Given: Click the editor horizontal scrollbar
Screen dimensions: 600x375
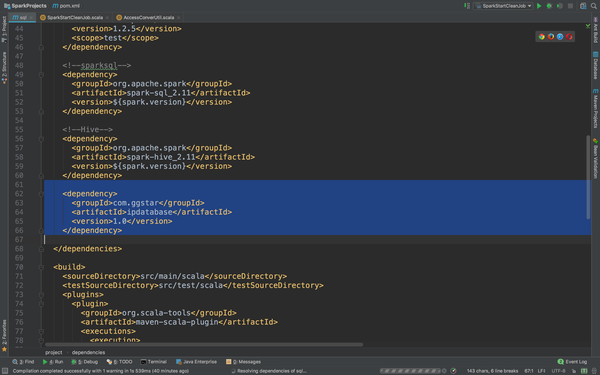Looking at the screenshot, I should point(204,344).
